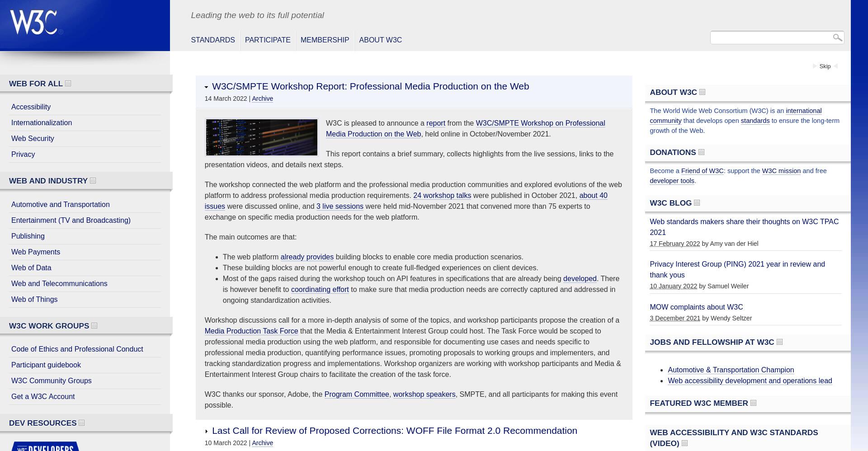Open the Participate menu
868x451 pixels.
[x=268, y=40]
